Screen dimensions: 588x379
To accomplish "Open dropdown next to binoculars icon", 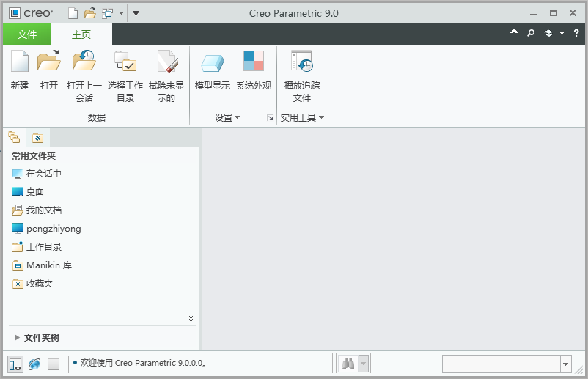I will click(x=363, y=364).
